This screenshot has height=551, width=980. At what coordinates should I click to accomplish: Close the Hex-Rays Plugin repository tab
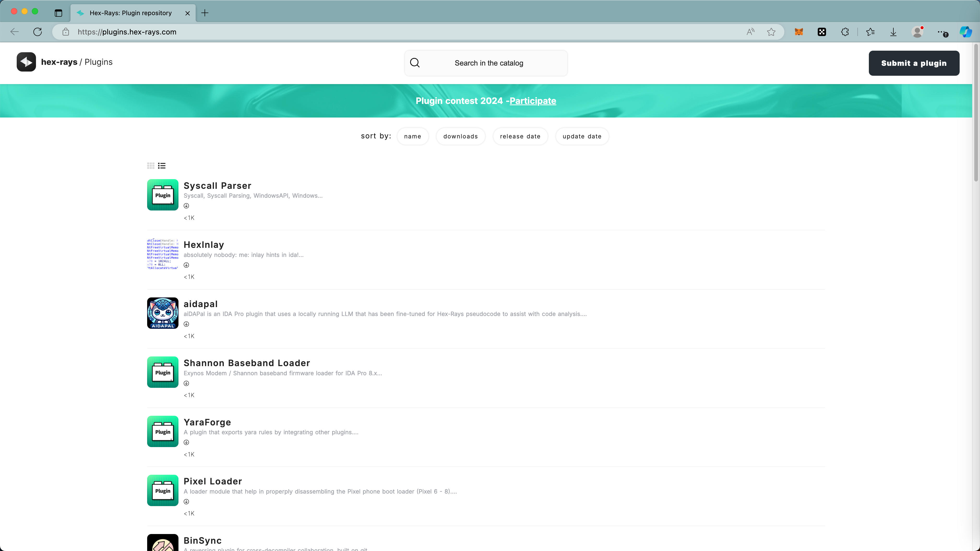188,13
